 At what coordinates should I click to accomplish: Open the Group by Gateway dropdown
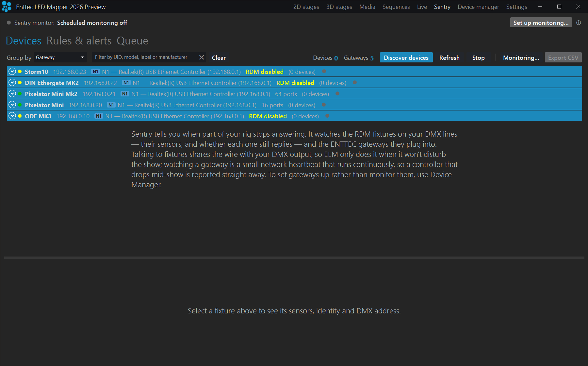coord(60,58)
